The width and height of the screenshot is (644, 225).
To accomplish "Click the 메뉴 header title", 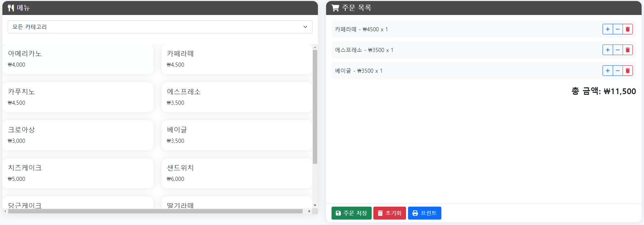I will 23,8.
